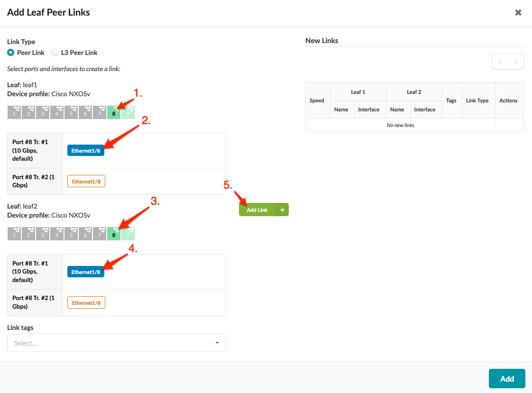Select the Peer Link radio option
Image resolution: width=532 pixels, height=393 pixels.
pos(11,53)
